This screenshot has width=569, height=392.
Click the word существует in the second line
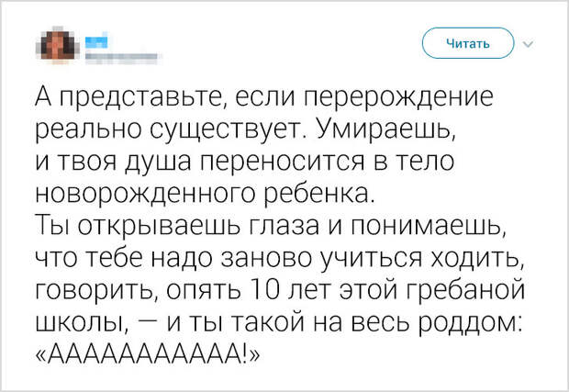point(225,129)
